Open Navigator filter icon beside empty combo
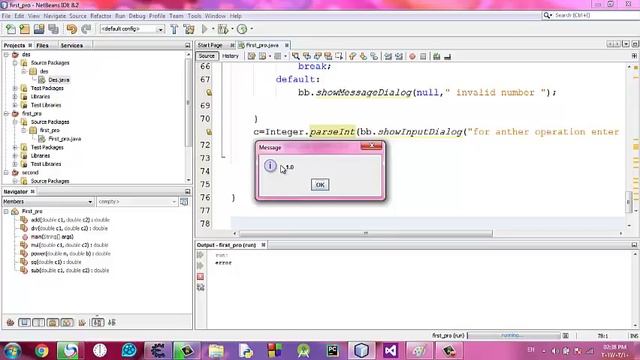This screenshot has width=640, height=360. pos(184,202)
